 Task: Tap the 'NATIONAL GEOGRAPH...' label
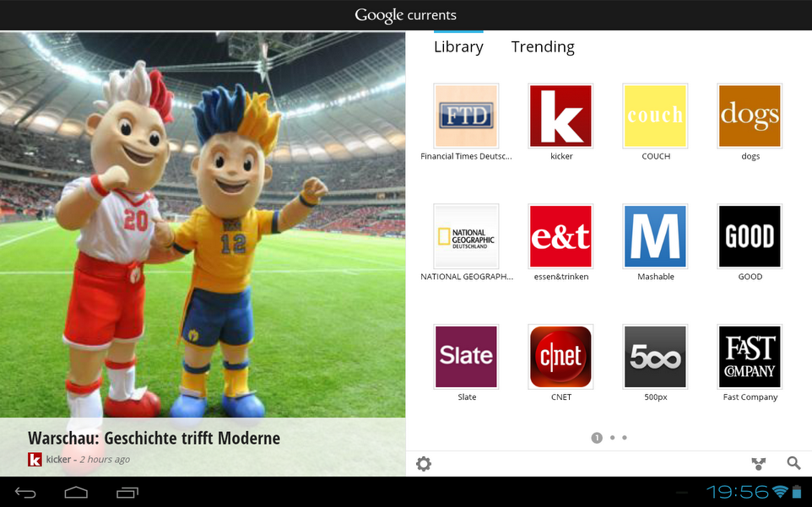tap(467, 277)
